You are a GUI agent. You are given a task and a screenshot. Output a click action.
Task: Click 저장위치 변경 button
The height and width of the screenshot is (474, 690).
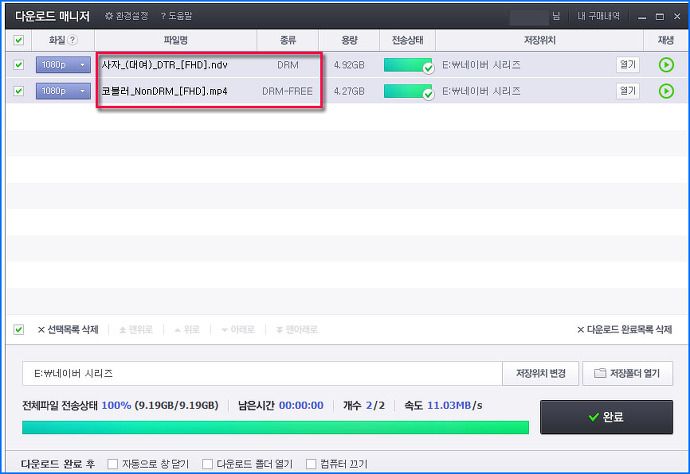(540, 374)
